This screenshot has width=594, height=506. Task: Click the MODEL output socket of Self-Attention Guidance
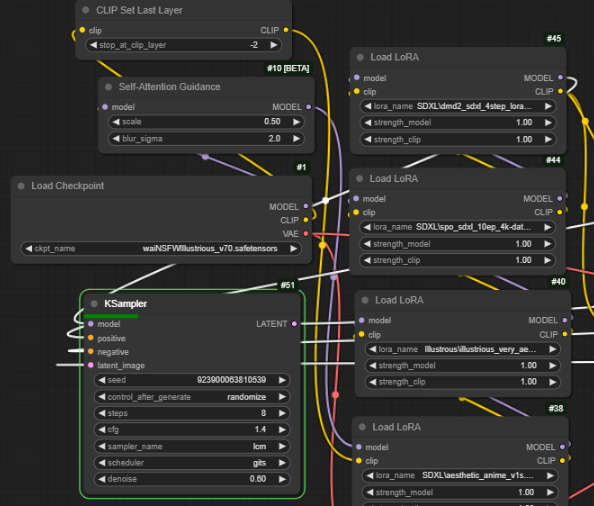[309, 107]
